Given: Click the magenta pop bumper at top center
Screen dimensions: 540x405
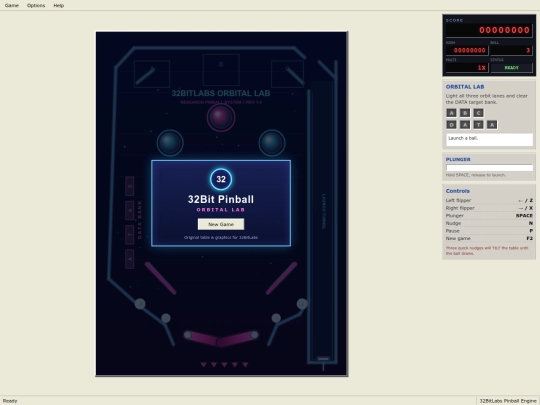Looking at the screenshot, I should pos(221,117).
